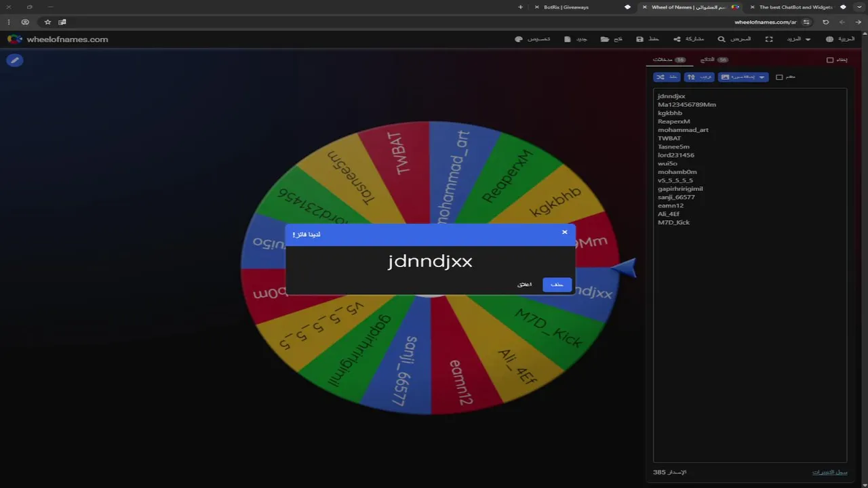The image size is (868, 488).
Task: Reload the page with the refresh icon
Action: click(x=826, y=22)
